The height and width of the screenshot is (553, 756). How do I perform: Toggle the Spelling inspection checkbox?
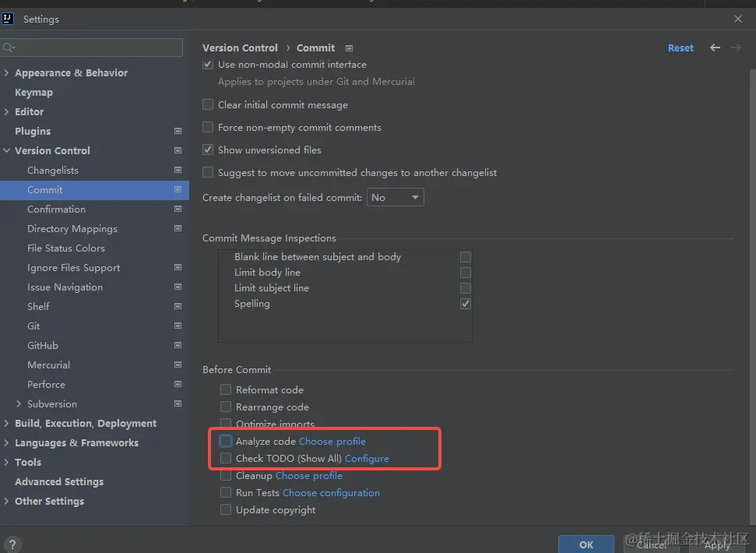(466, 304)
